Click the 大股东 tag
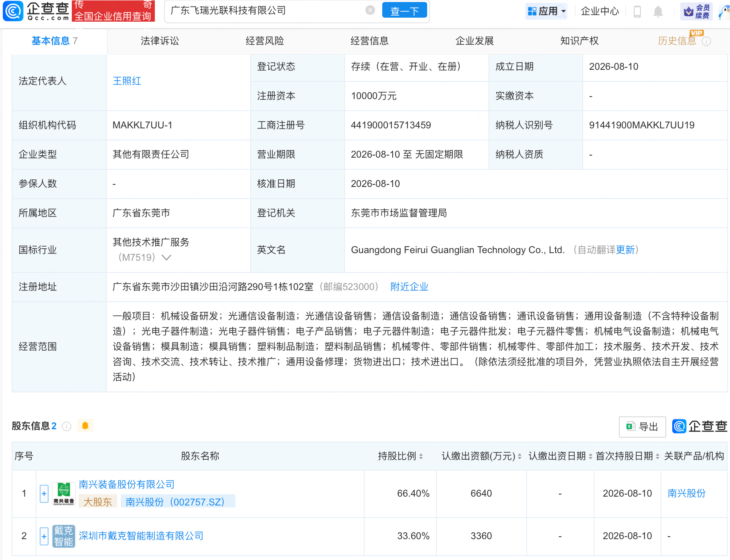Image resolution: width=730 pixels, height=560 pixels. point(97,502)
